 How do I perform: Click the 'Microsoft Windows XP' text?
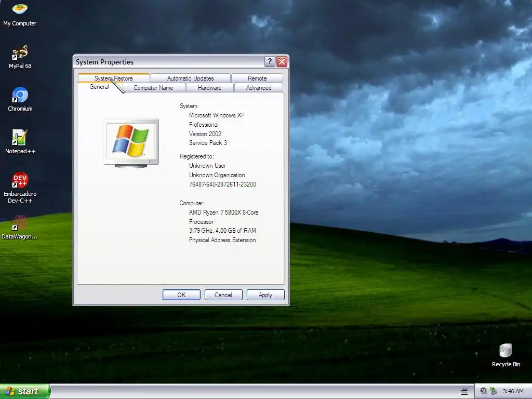217,115
